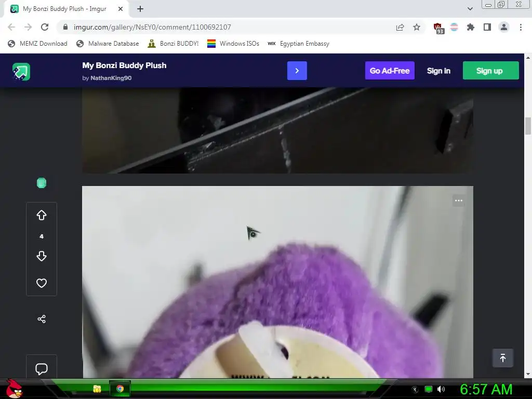Favorite the post with heart icon
Screen dimensions: 532x399
tap(42, 283)
